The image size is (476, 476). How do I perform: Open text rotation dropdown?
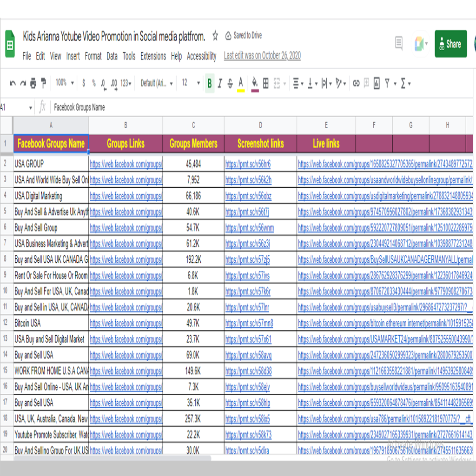(341, 83)
